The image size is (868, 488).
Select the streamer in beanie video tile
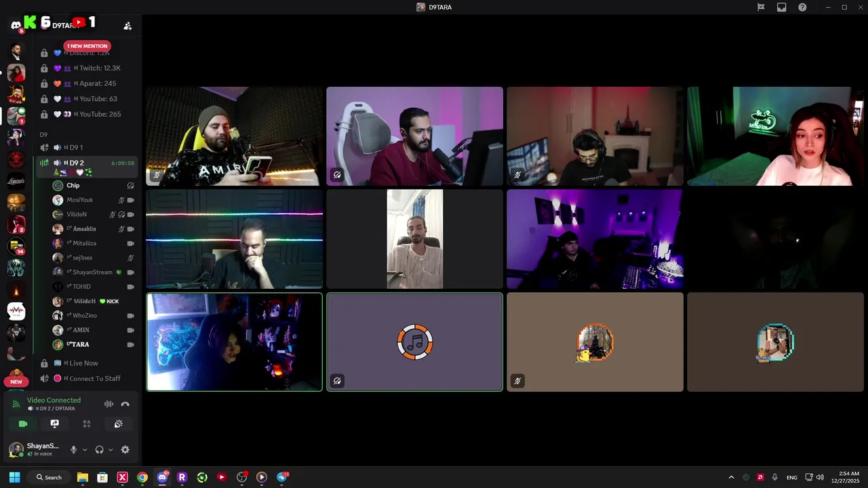[235, 136]
